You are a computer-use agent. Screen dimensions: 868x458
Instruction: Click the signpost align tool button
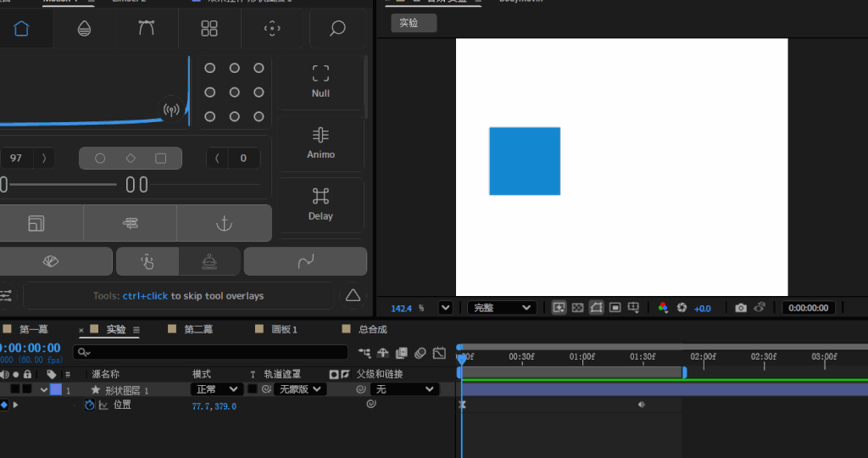[x=130, y=223]
